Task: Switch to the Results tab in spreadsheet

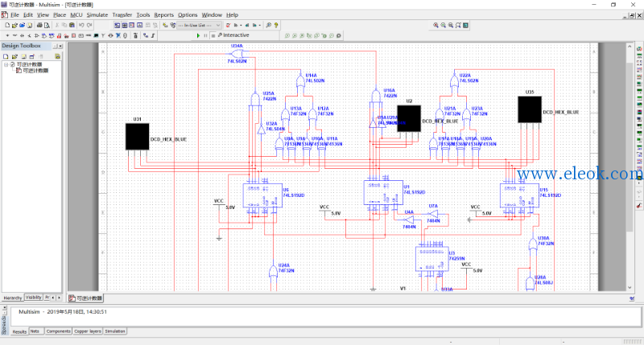Action: pyautogui.click(x=19, y=331)
